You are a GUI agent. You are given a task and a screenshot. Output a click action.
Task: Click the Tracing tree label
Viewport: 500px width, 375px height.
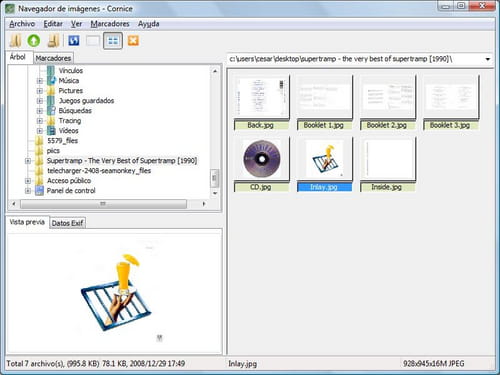[70, 120]
